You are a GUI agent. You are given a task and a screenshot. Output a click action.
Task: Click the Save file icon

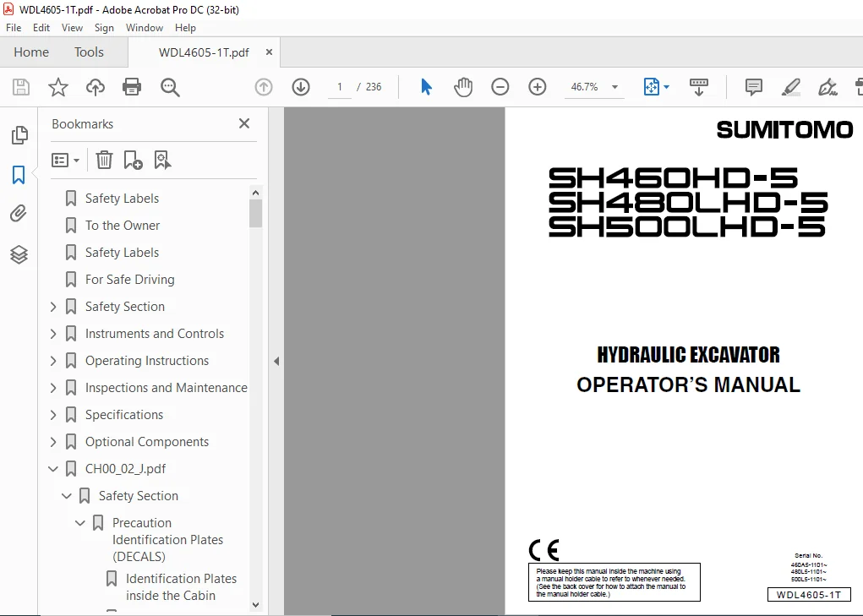tap(21, 87)
